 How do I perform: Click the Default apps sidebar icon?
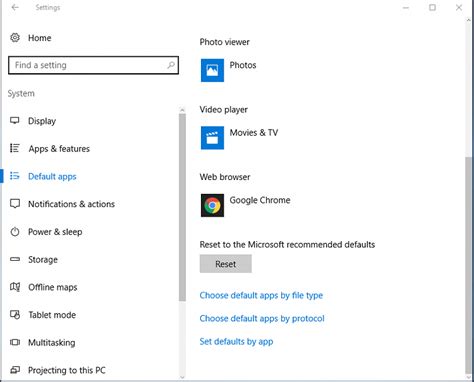coord(15,176)
